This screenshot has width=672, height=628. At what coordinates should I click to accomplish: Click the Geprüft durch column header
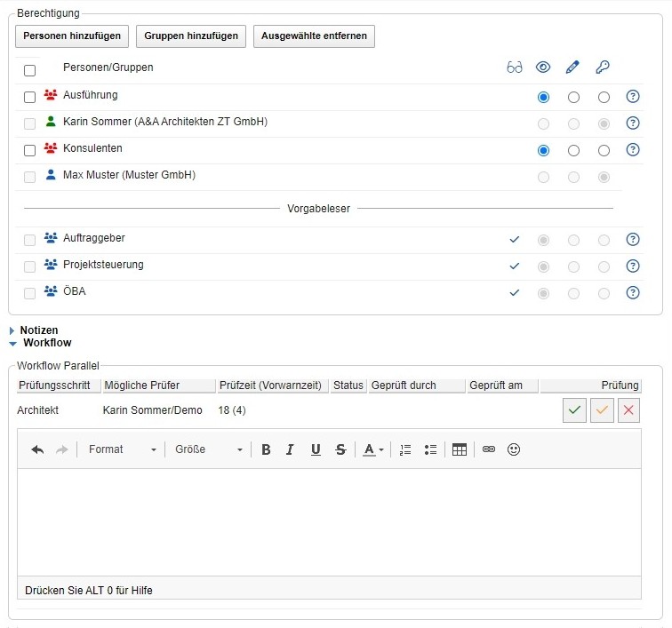pos(417,386)
